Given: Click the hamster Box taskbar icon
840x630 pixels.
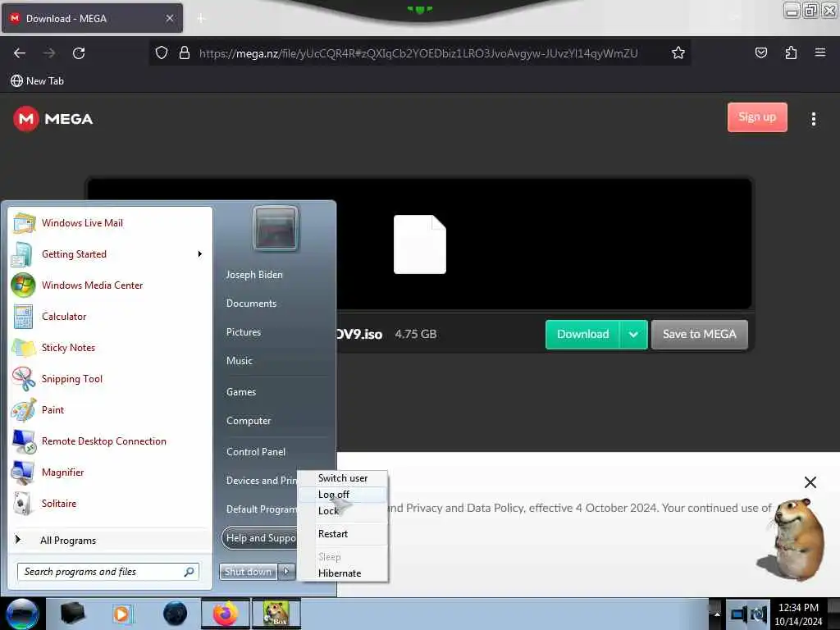Looking at the screenshot, I should click(276, 614).
